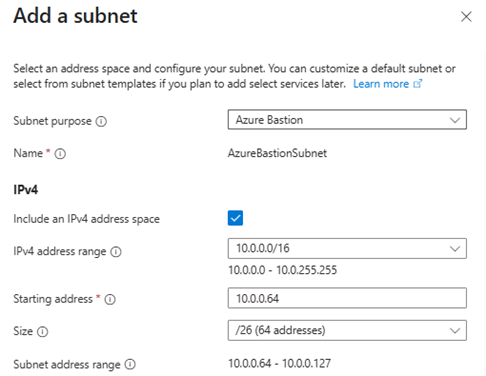Show info for Subnet address range
The image size is (486, 376).
pos(130,364)
